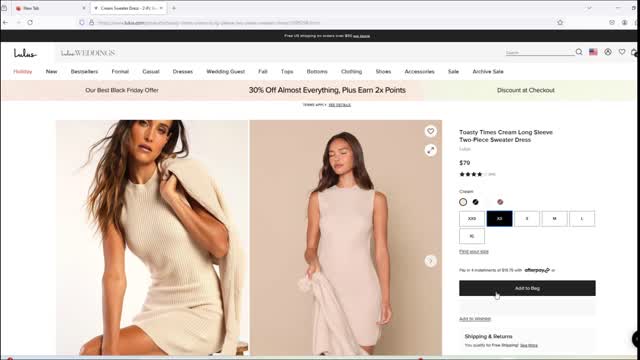Open the Lulus Weddings link

click(88, 53)
